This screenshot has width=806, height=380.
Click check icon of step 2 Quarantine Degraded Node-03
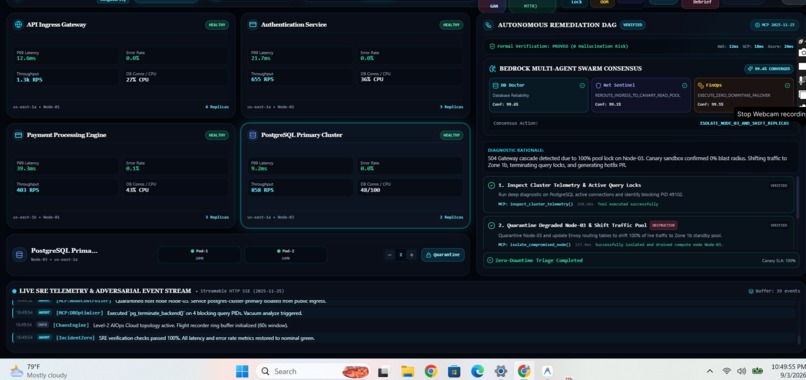tap(491, 225)
